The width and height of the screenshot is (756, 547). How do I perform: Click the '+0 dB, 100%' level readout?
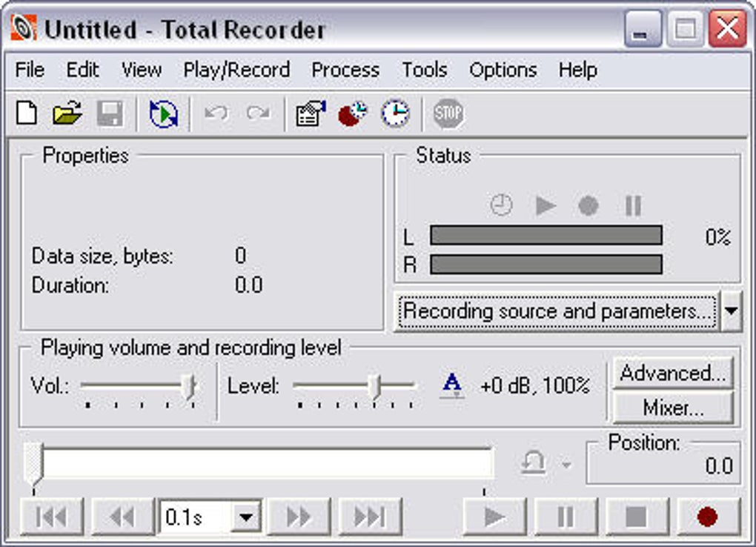tap(535, 386)
